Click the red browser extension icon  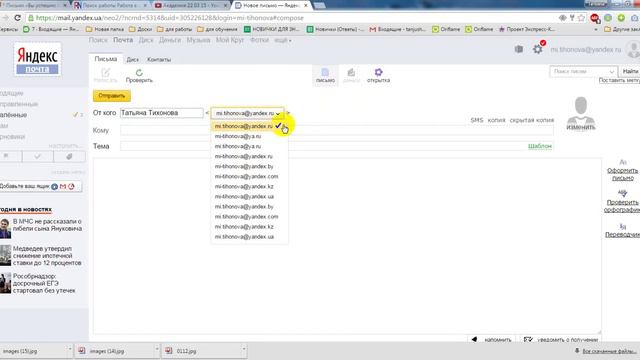coord(595,18)
